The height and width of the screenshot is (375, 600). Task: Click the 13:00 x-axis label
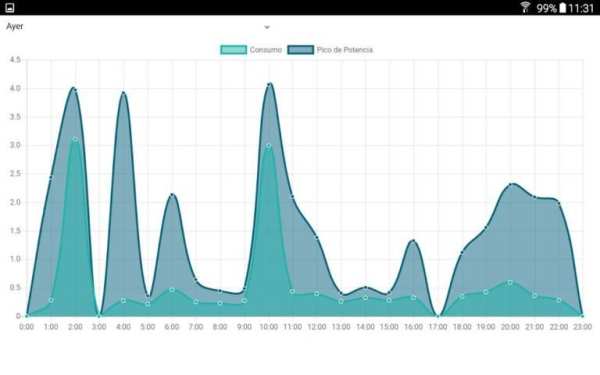tap(341, 327)
